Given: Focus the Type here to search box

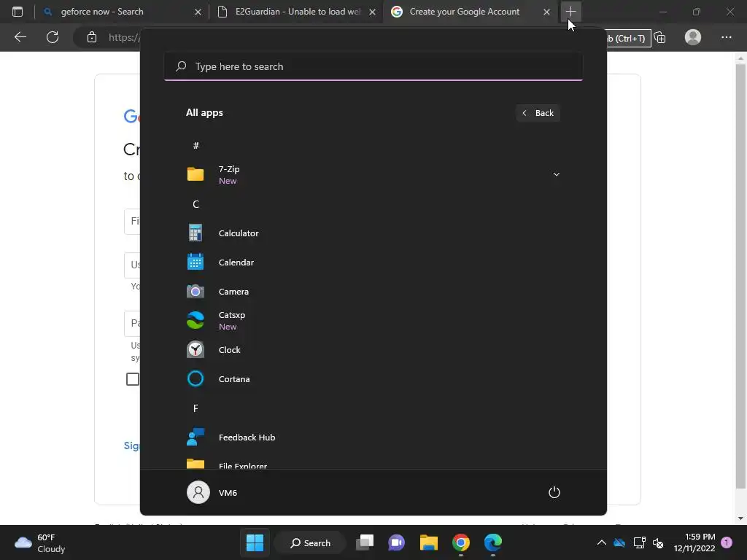Looking at the screenshot, I should (x=373, y=66).
